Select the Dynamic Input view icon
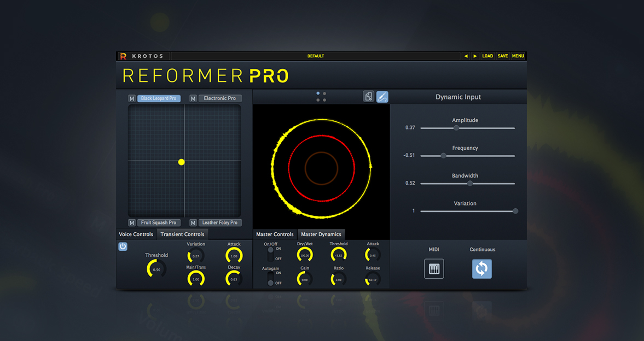The image size is (644, 341). 382,97
